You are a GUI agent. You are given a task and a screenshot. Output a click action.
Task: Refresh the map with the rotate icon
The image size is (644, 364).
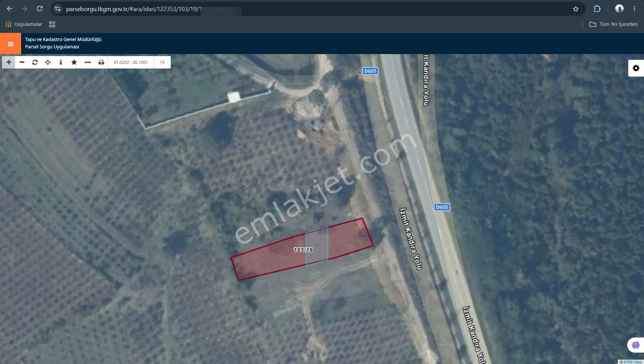point(35,62)
